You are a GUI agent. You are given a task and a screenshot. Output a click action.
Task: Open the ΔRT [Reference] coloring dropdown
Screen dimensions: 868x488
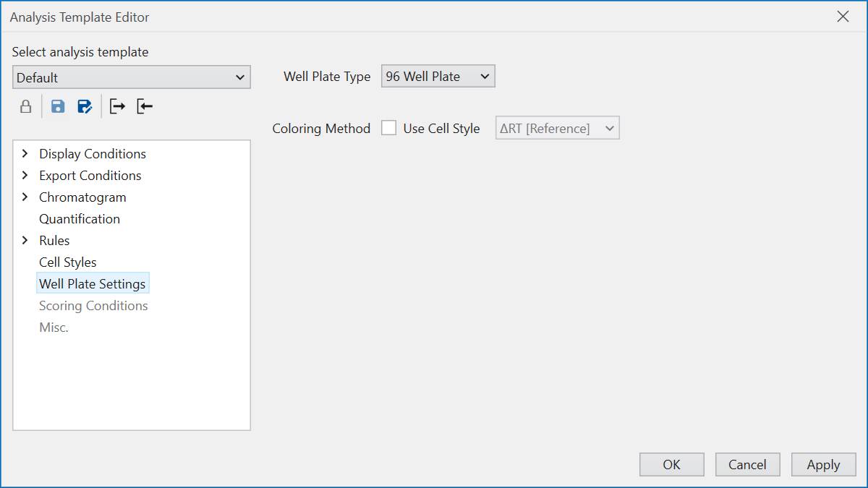pyautogui.click(x=557, y=129)
